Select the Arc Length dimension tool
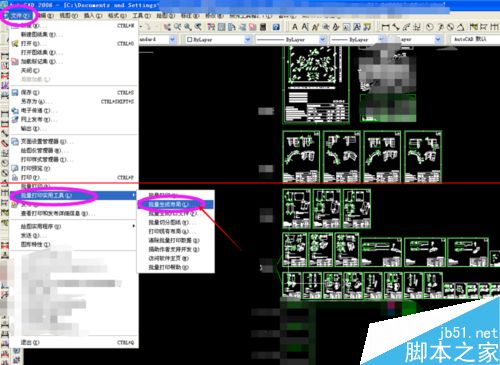 [x=406, y=27]
